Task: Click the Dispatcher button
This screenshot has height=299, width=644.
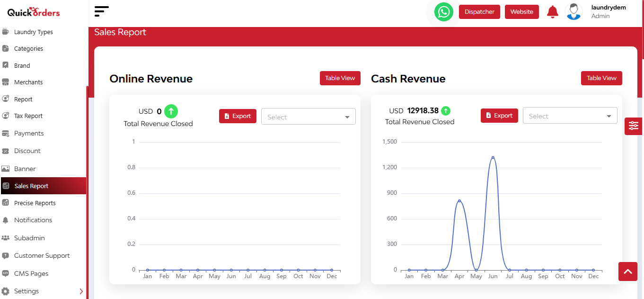Action: pyautogui.click(x=479, y=12)
